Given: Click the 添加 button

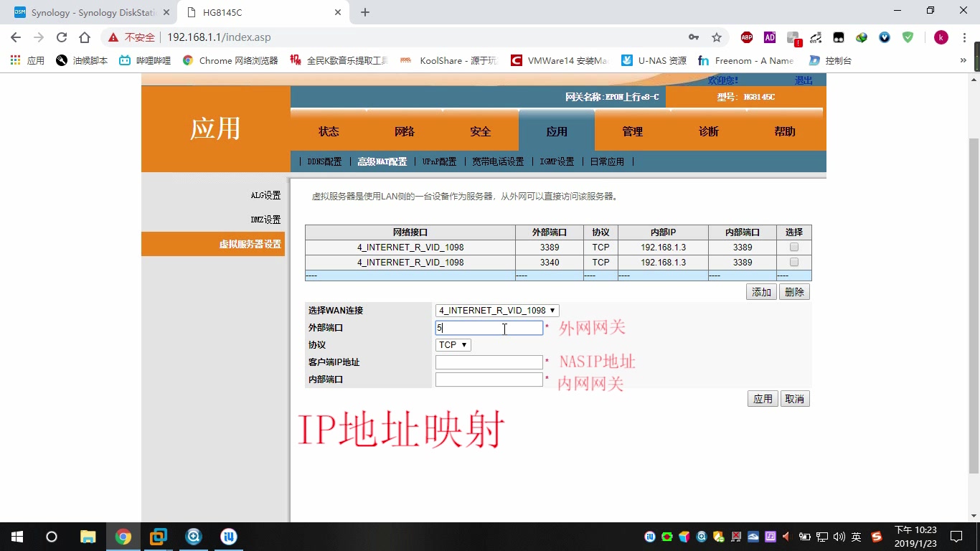Looking at the screenshot, I should click(x=760, y=291).
